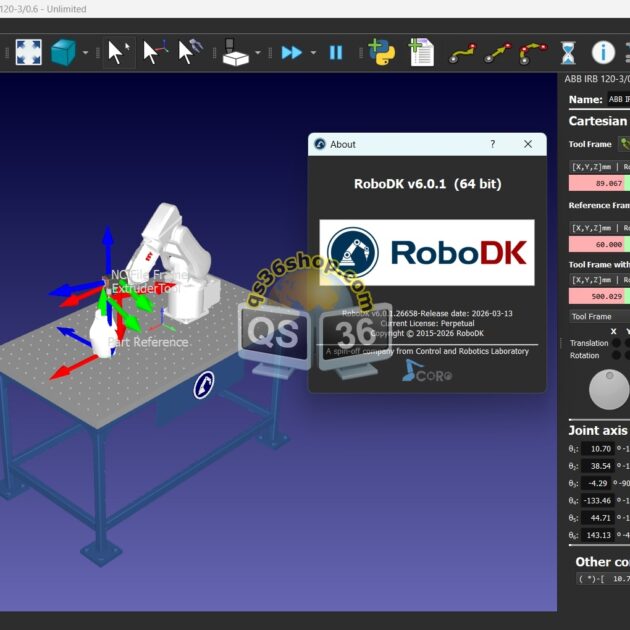Open the blue info help icon
The image size is (630, 630).
(x=603, y=52)
